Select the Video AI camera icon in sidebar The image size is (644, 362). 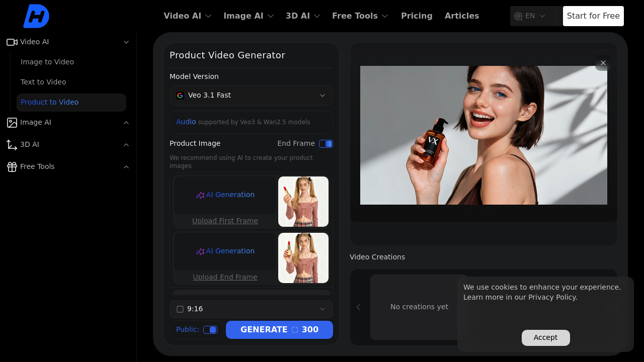pos(11,42)
